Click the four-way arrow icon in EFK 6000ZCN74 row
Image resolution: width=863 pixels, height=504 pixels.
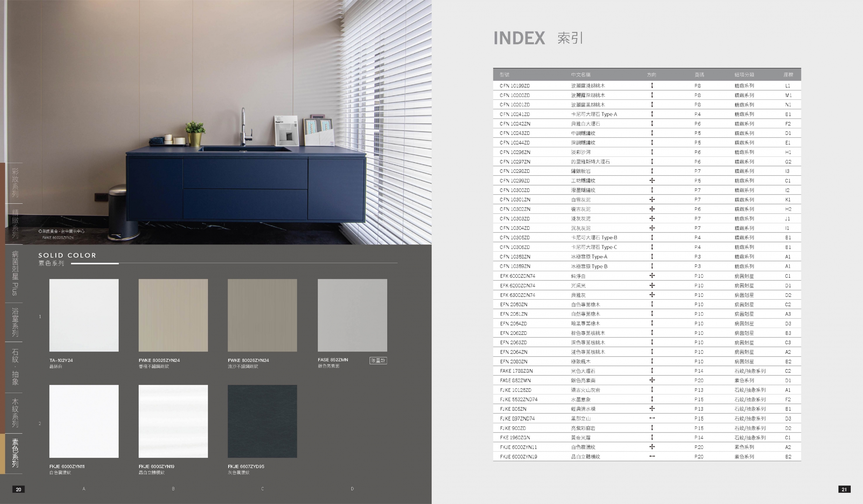click(652, 276)
